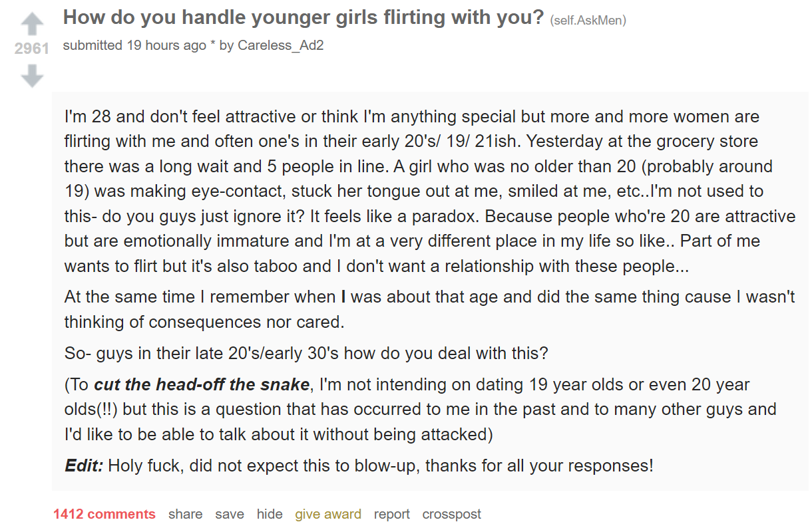This screenshot has width=812, height=524.
Task: Give award to this post
Action: click(328, 514)
